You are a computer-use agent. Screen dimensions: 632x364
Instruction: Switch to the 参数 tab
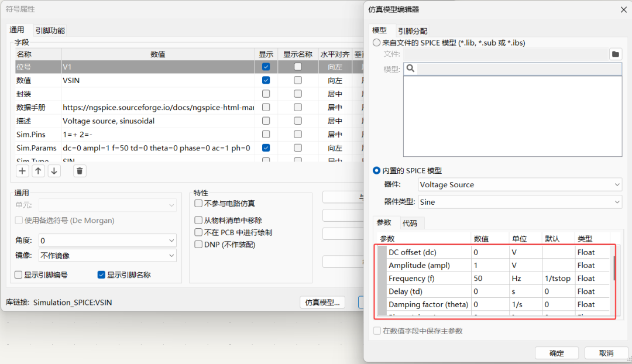[x=384, y=222]
